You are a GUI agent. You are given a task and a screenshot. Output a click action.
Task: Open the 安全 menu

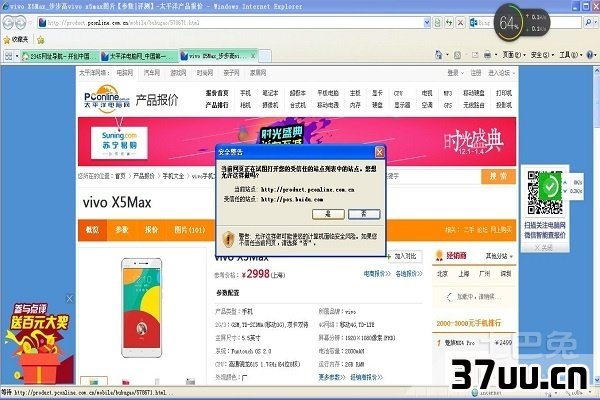[x=542, y=55]
